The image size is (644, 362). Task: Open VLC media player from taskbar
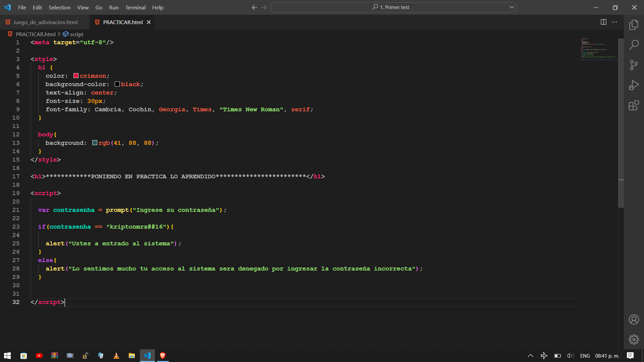[116, 356]
